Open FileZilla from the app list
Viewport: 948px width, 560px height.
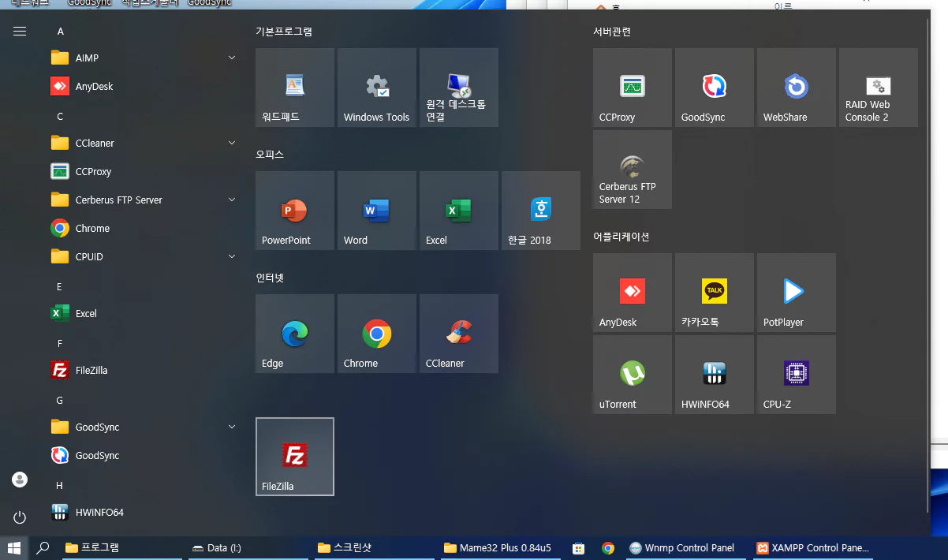tap(144, 370)
